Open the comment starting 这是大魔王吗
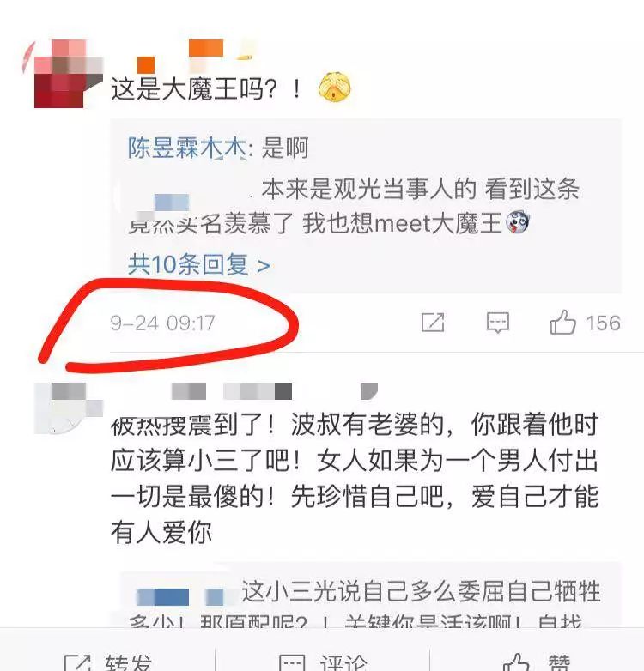The height and width of the screenshot is (671, 644). [205, 88]
